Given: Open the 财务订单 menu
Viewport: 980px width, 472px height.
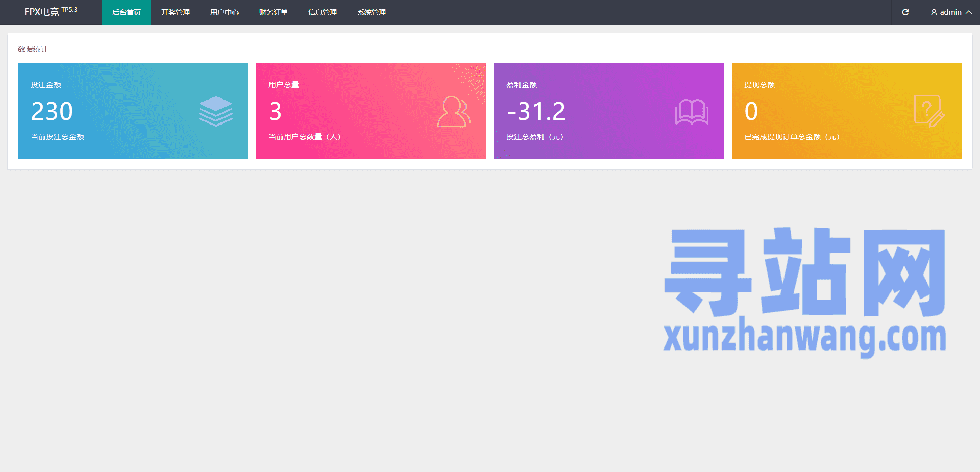Looking at the screenshot, I should [x=274, y=12].
